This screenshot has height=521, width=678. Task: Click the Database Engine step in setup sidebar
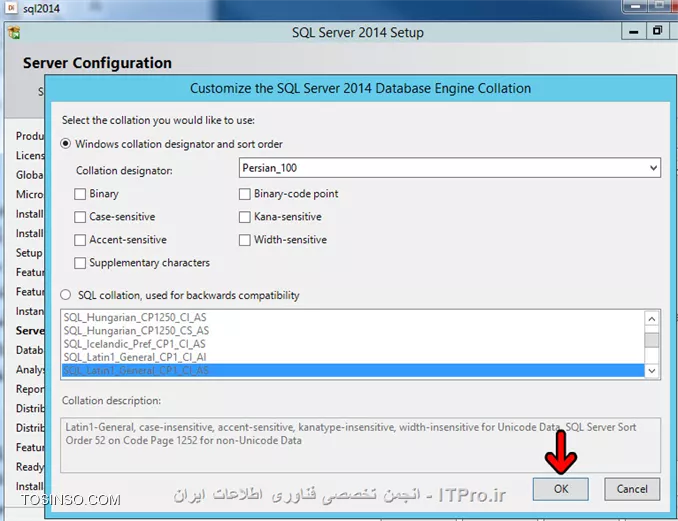coord(29,350)
